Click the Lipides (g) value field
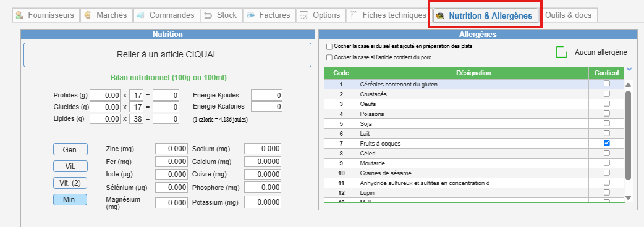This screenshot has width=644, height=227. point(105,119)
